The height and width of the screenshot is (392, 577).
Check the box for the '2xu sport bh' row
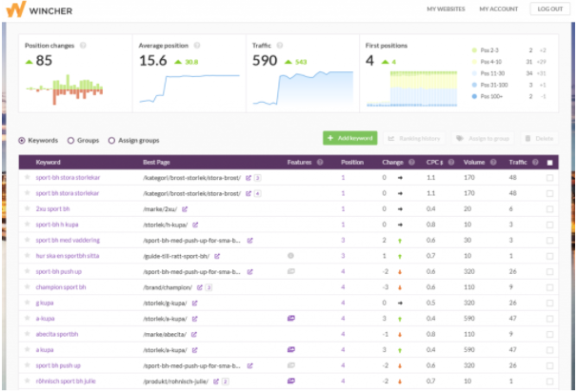(x=549, y=209)
